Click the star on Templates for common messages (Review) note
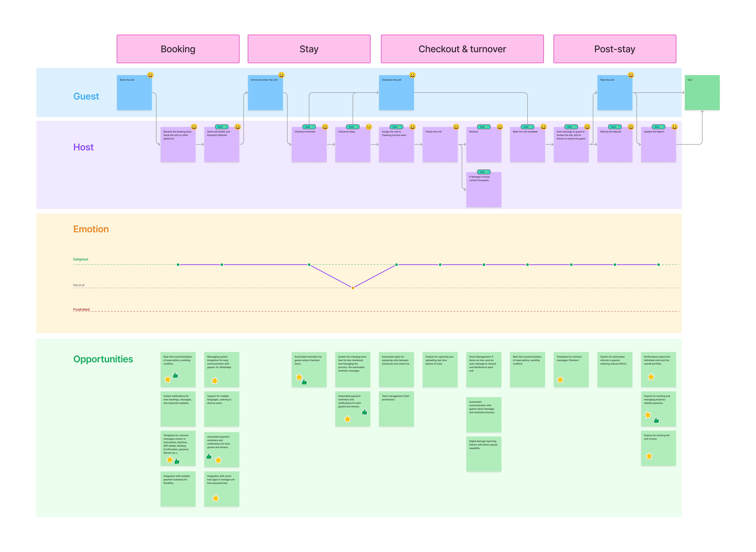 [x=560, y=380]
